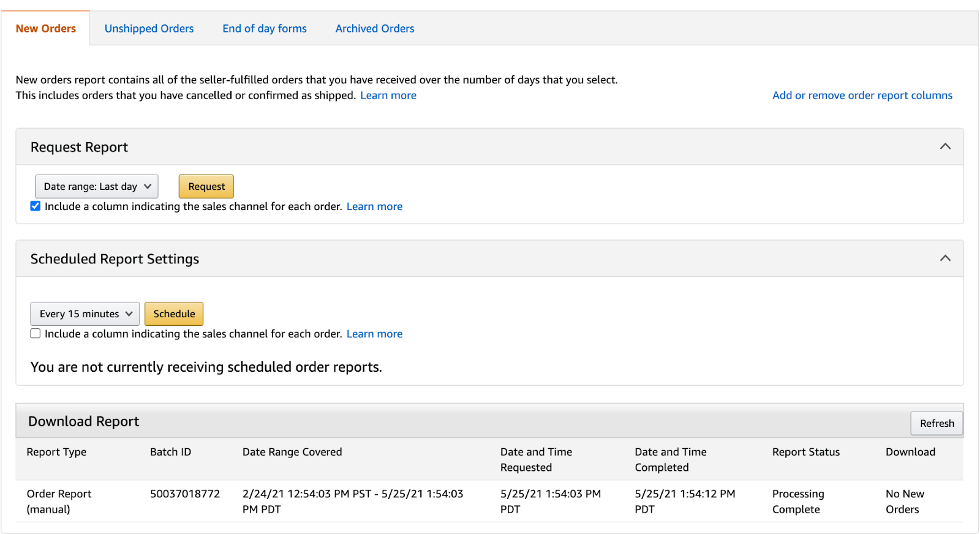Open the End of day forms tab
980x534 pixels.
point(265,29)
